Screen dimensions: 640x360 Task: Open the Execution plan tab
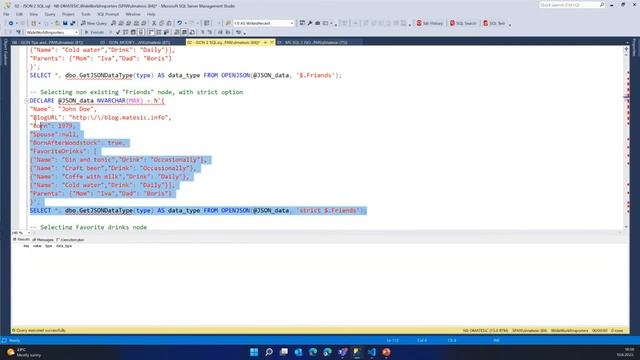click(x=71, y=240)
